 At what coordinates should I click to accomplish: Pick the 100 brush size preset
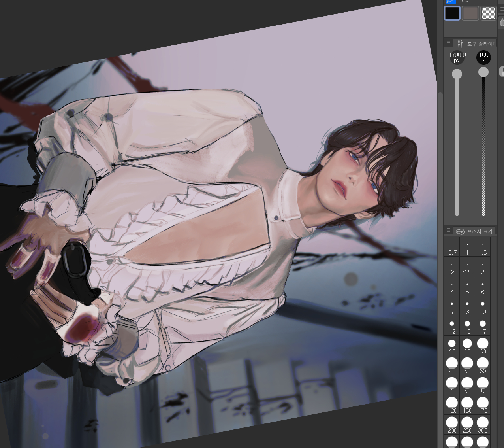click(x=483, y=386)
